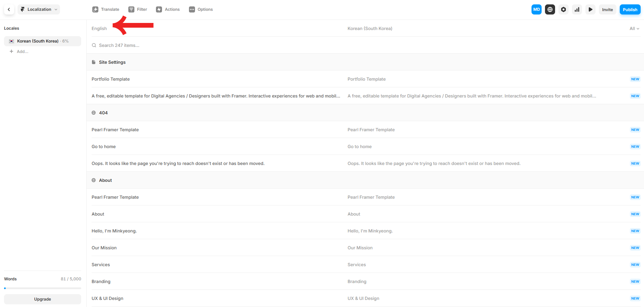This screenshot has width=644, height=307.
Task: Click NEW badge on Hello, I'm Minkyeong row
Action: (635, 231)
